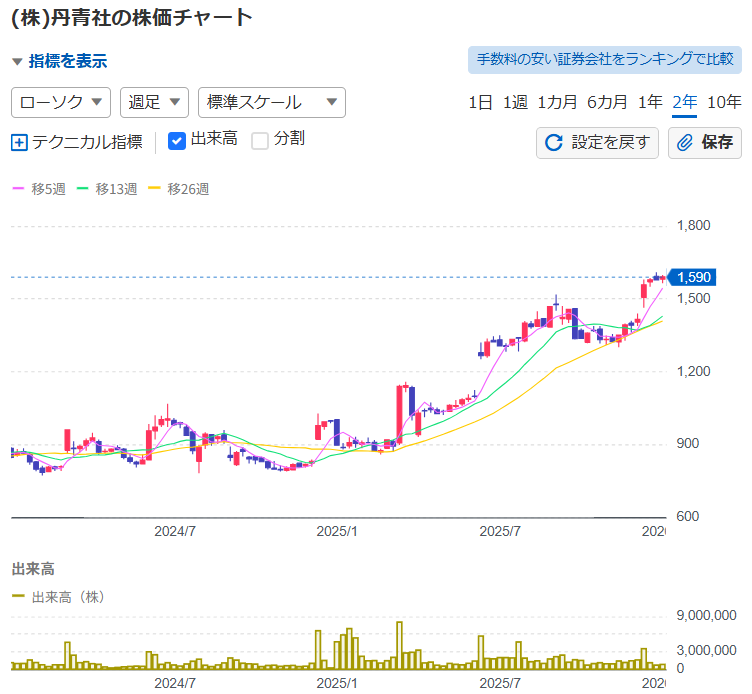The width and height of the screenshot is (752, 694).
Task: Enable the 分割 checkbox
Action: (260, 141)
